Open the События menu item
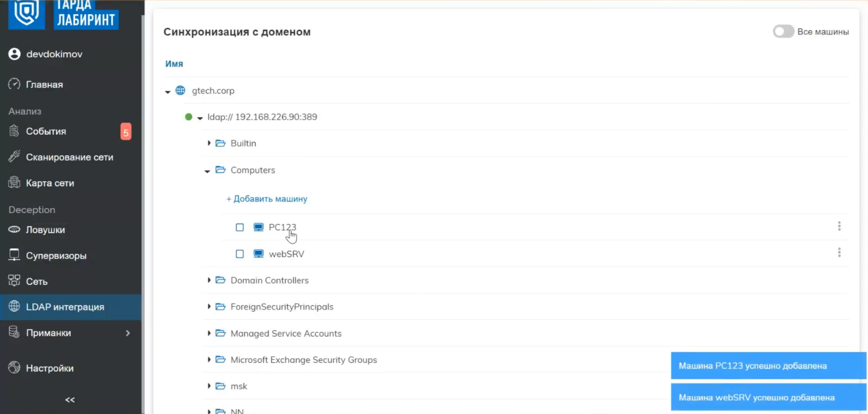This screenshot has height=414, width=868. click(x=46, y=131)
